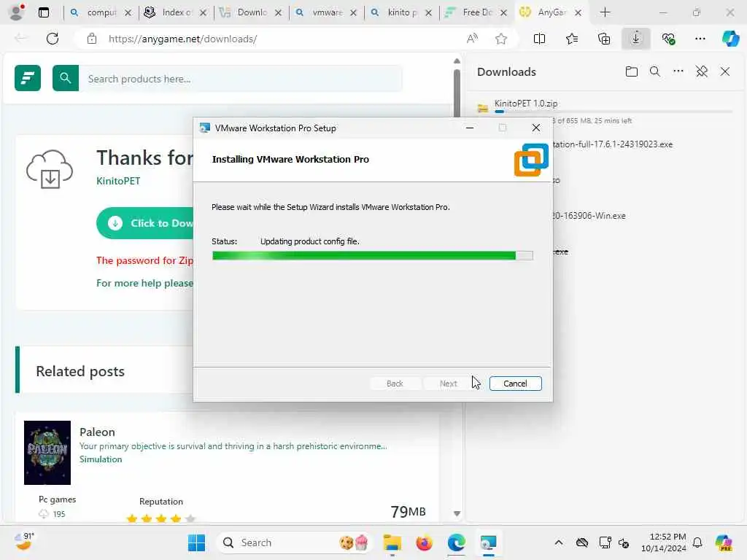Click the green site logo icon
The image size is (747, 560).
point(28,77)
